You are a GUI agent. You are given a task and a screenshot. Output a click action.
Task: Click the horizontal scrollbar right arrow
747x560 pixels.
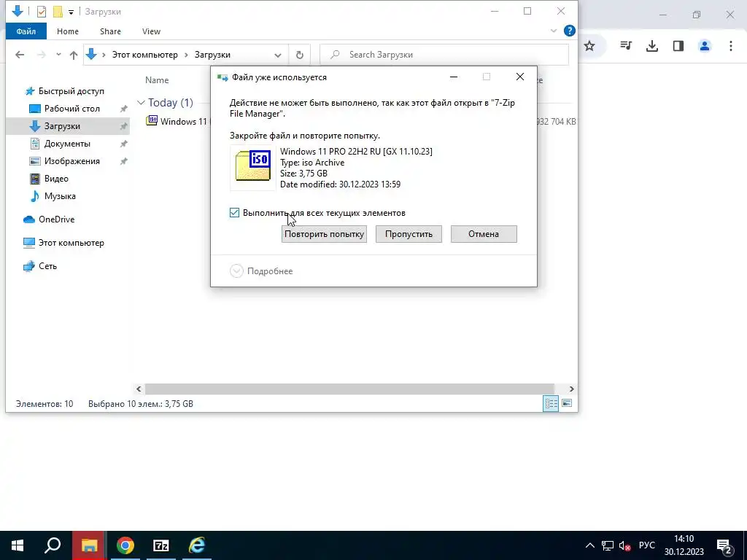coord(572,389)
